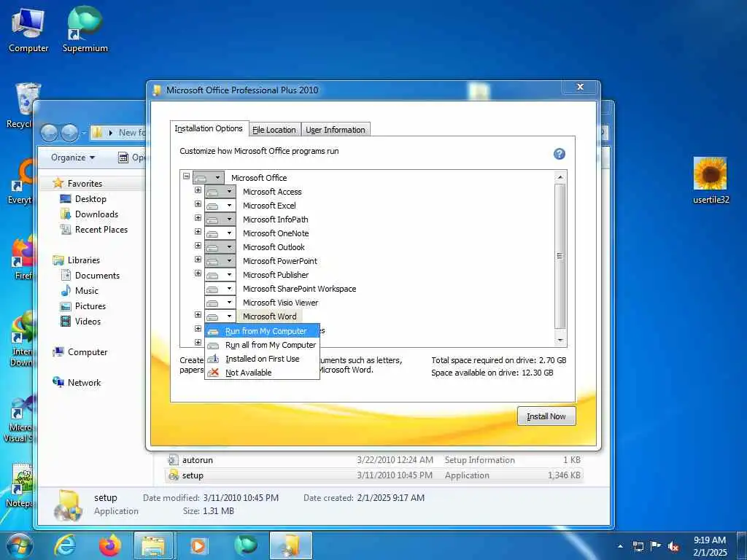Click Forward button in Explorer window
This screenshot has height=560, width=747.
[69, 133]
